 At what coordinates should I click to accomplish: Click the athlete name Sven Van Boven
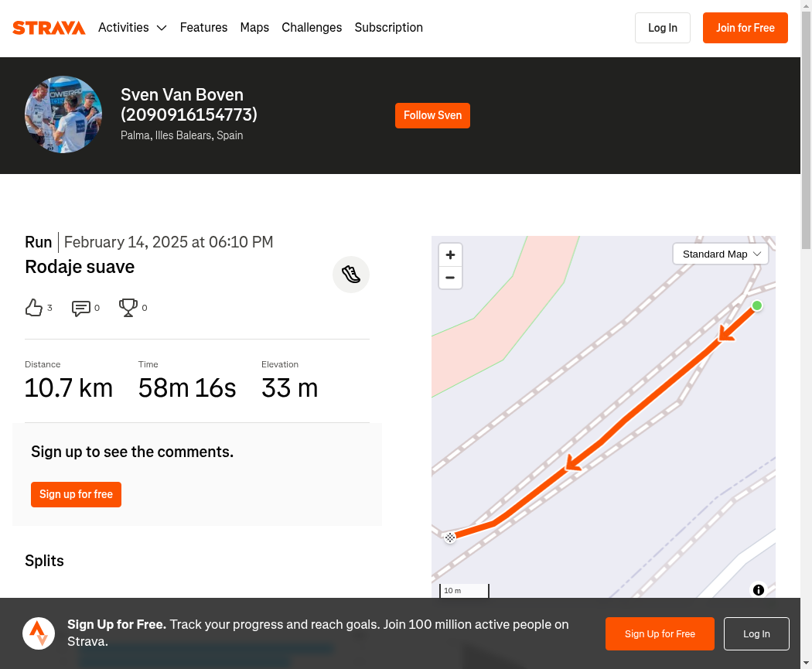[189, 104]
